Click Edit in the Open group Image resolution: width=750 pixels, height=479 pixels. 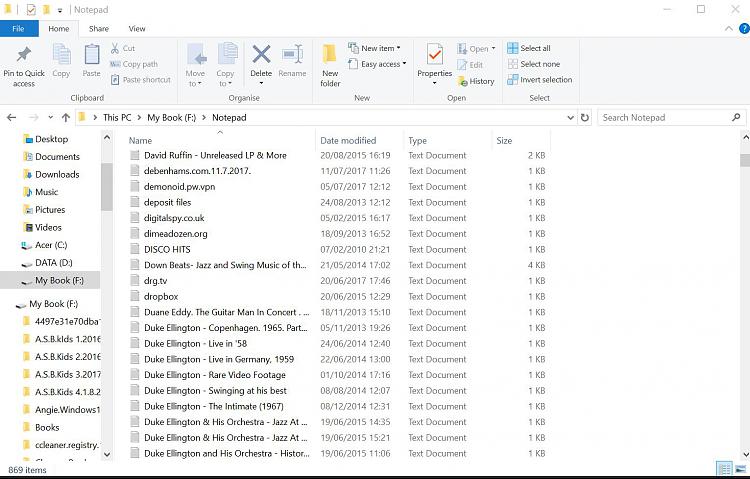(x=470, y=65)
